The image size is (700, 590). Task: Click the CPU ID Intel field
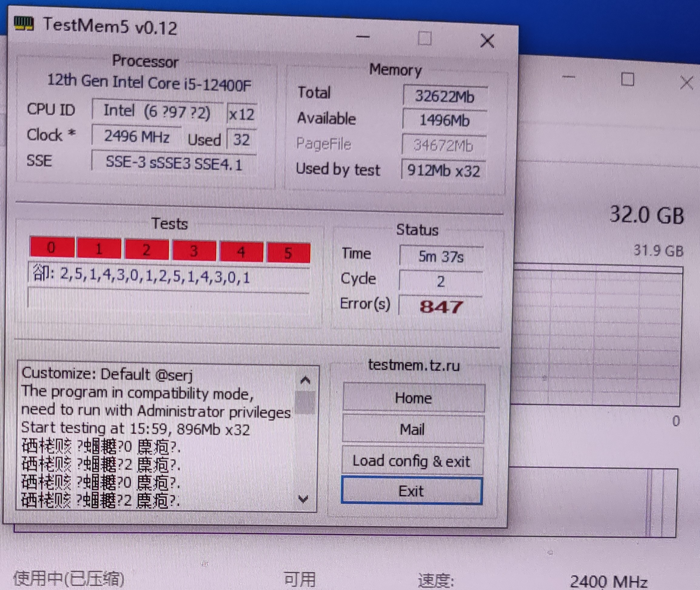pos(157,111)
